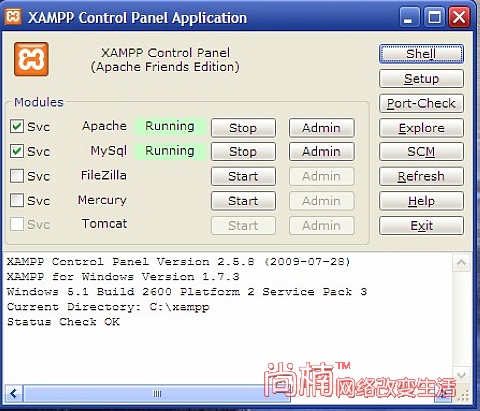Toggle the Apache Svc checkbox
Image resolution: width=480 pixels, height=411 pixels.
(17, 127)
